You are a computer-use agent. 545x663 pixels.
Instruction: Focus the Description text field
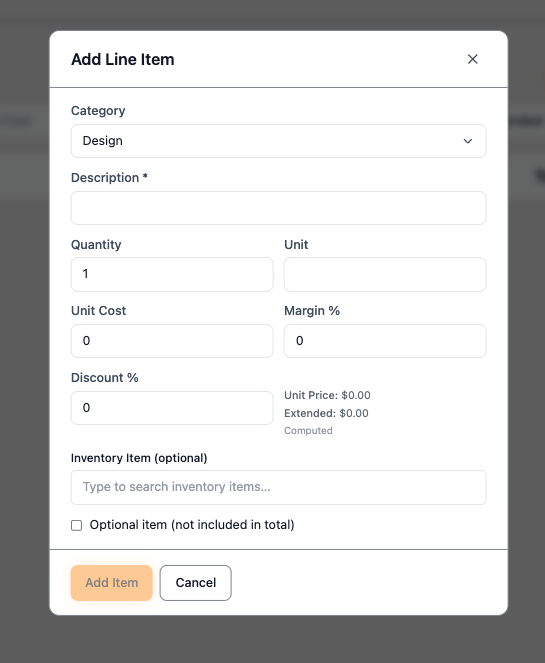[278, 208]
